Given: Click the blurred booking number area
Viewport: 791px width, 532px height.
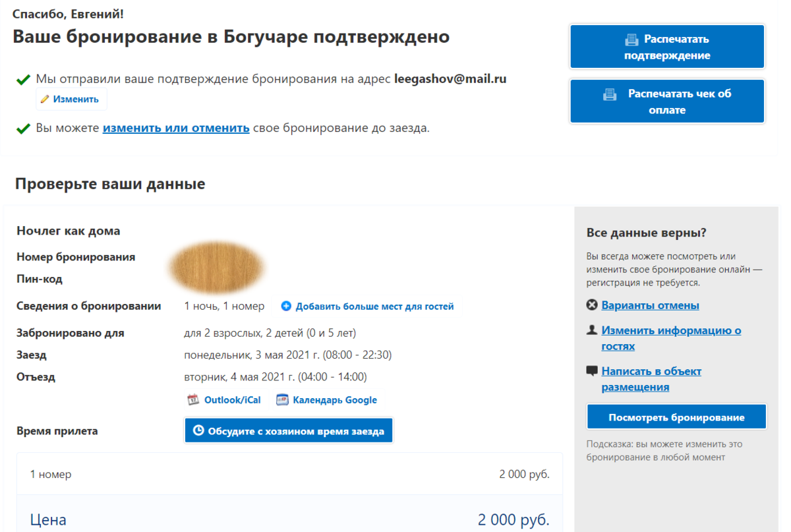Looking at the screenshot, I should pos(217,266).
